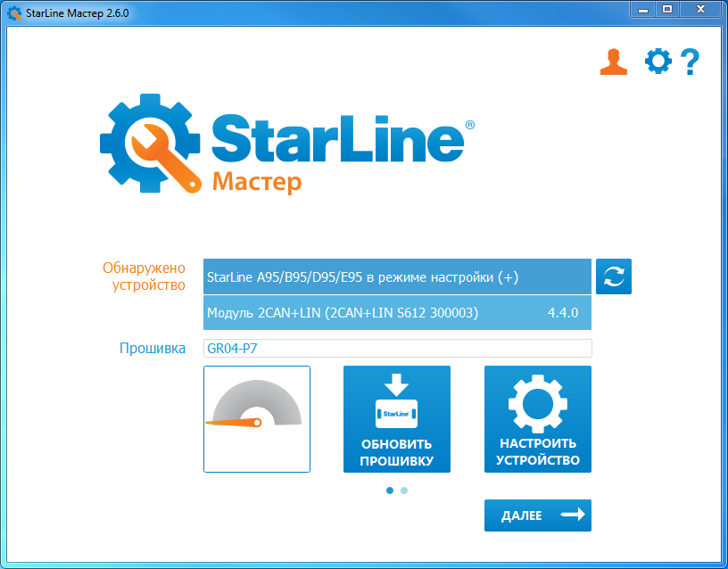Screen dimensions: 728x569
Task: Select the speedometer gauge tile
Action: [257, 418]
